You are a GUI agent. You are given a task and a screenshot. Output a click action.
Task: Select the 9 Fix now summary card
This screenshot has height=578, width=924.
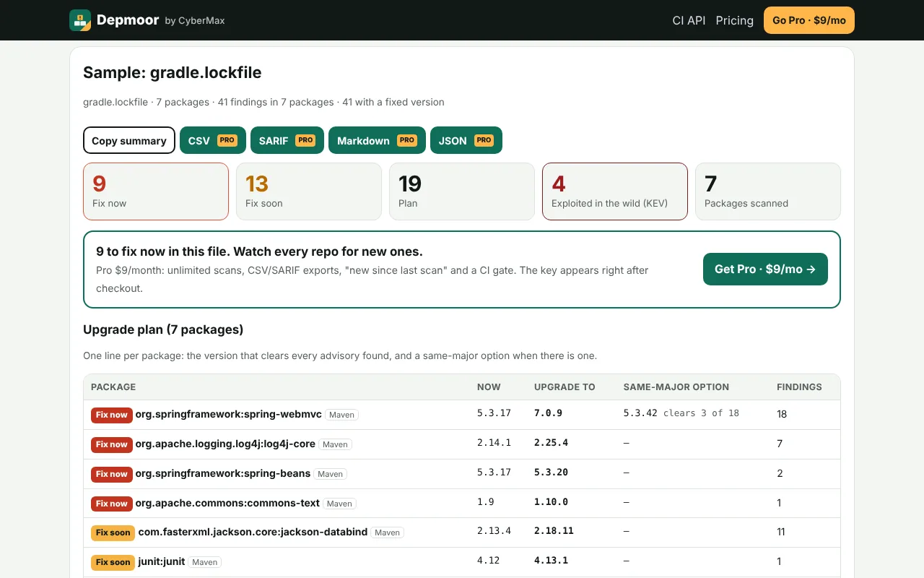156,191
